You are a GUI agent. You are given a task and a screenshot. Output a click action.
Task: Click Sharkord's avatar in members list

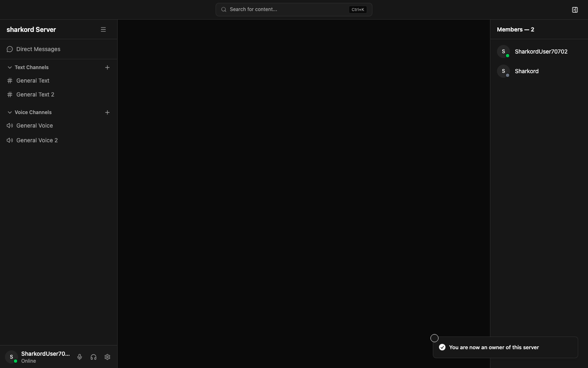coord(503,71)
